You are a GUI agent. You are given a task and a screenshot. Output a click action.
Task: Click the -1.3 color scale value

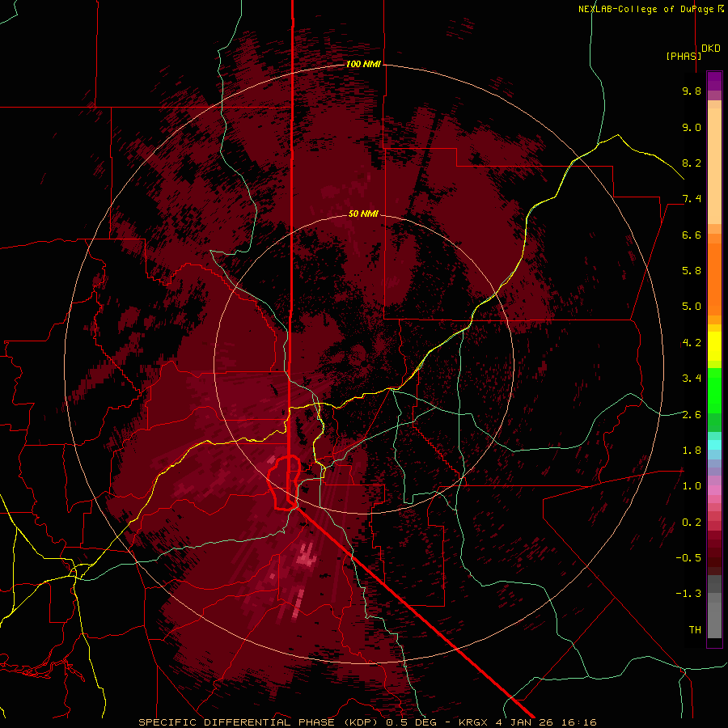pyautogui.click(x=688, y=594)
